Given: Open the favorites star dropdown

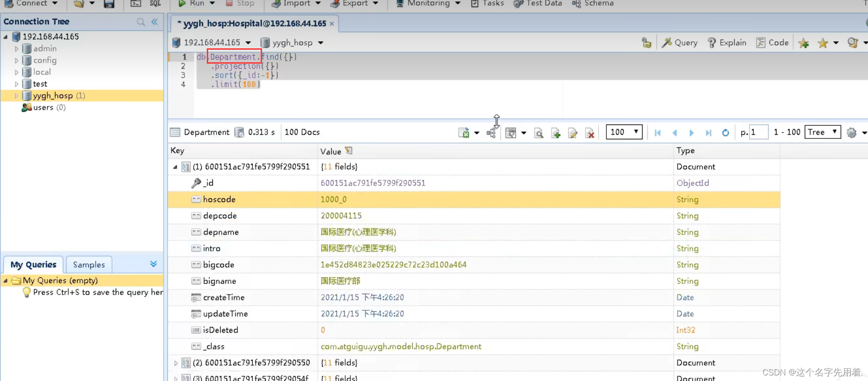Looking at the screenshot, I should pos(836,43).
